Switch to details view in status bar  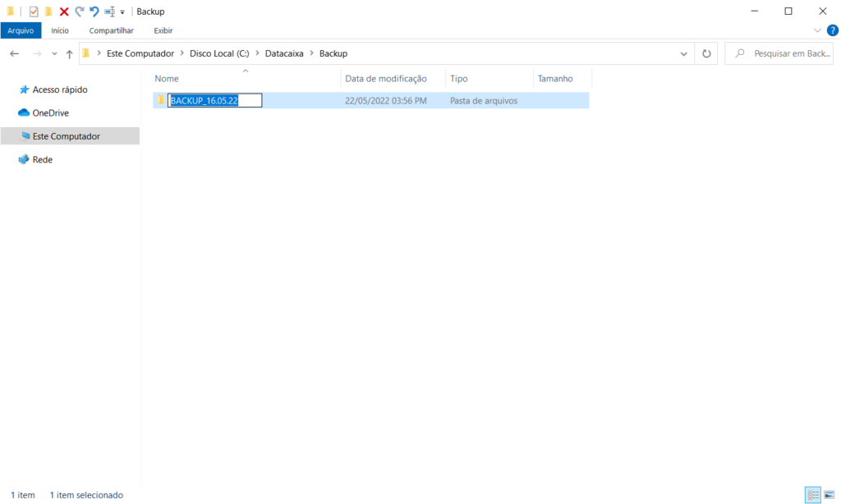[813, 494]
